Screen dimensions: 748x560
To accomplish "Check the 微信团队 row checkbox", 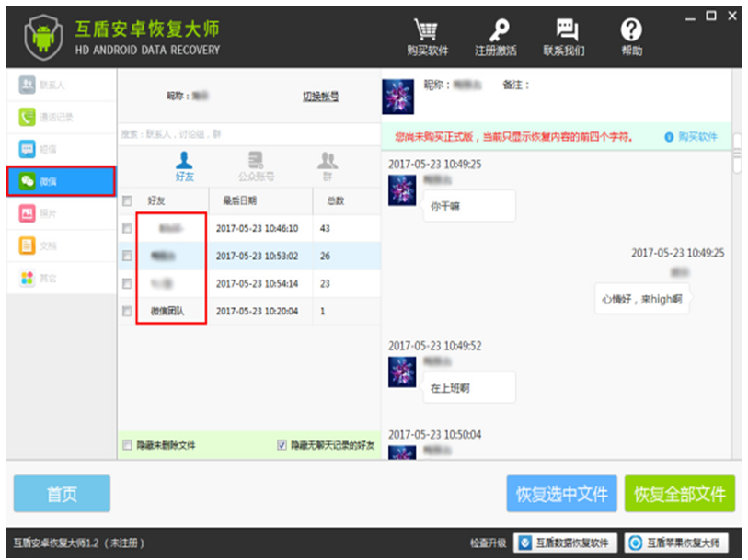I will coord(127,311).
